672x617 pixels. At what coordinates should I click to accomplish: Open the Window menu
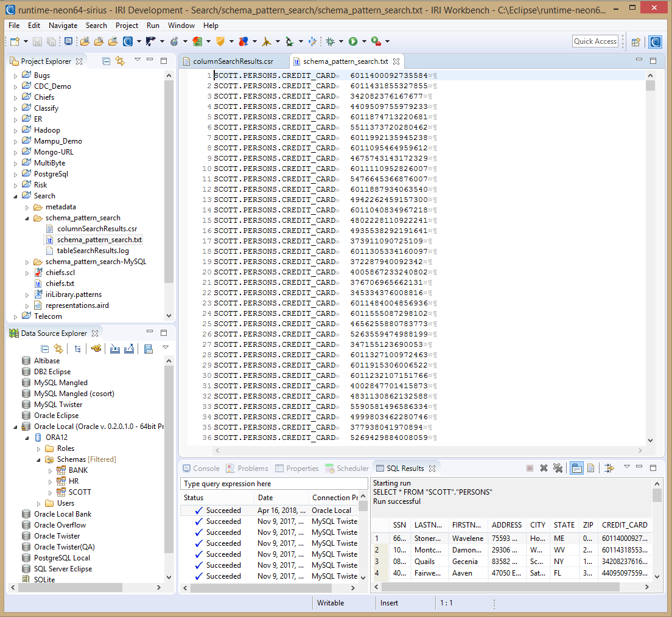pyautogui.click(x=181, y=26)
